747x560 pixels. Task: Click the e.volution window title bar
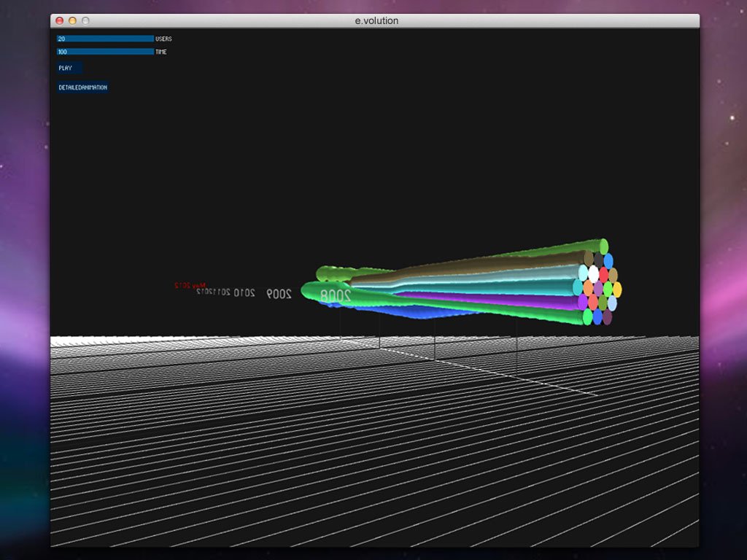click(375, 20)
